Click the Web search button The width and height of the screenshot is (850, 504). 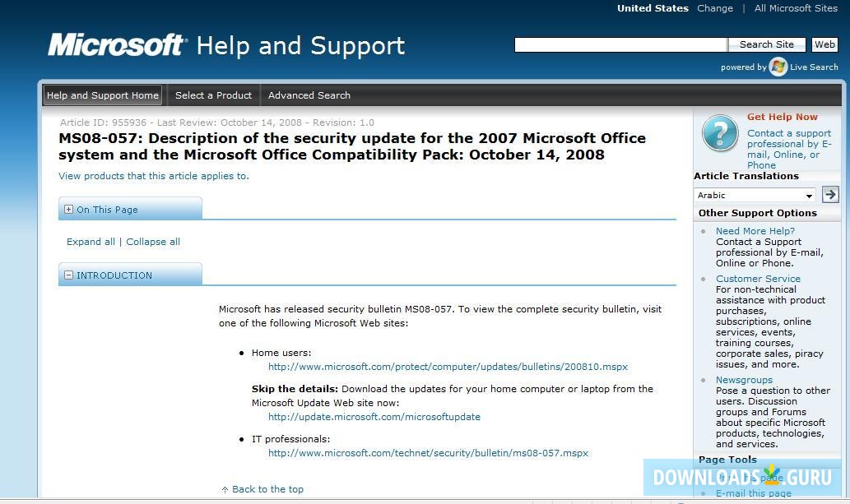824,44
